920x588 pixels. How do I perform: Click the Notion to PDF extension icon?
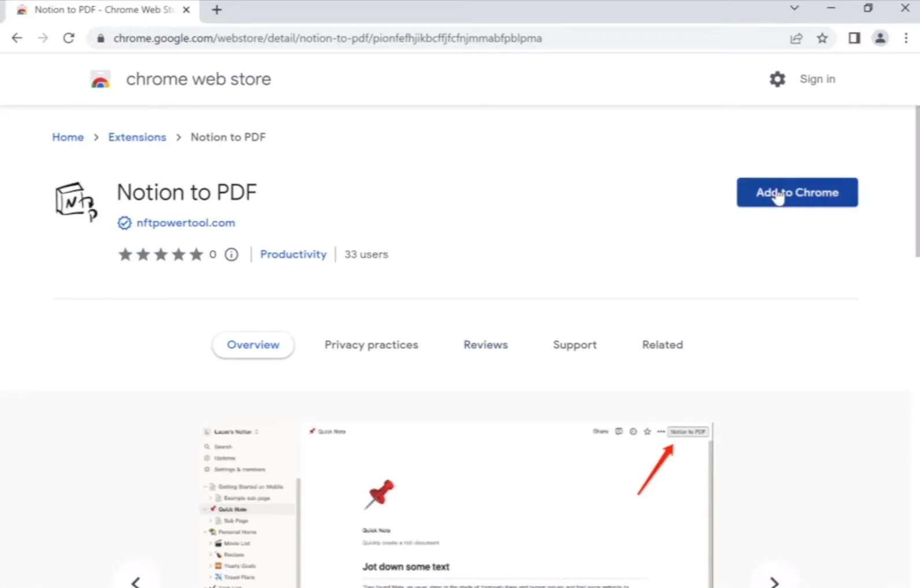pyautogui.click(x=76, y=202)
